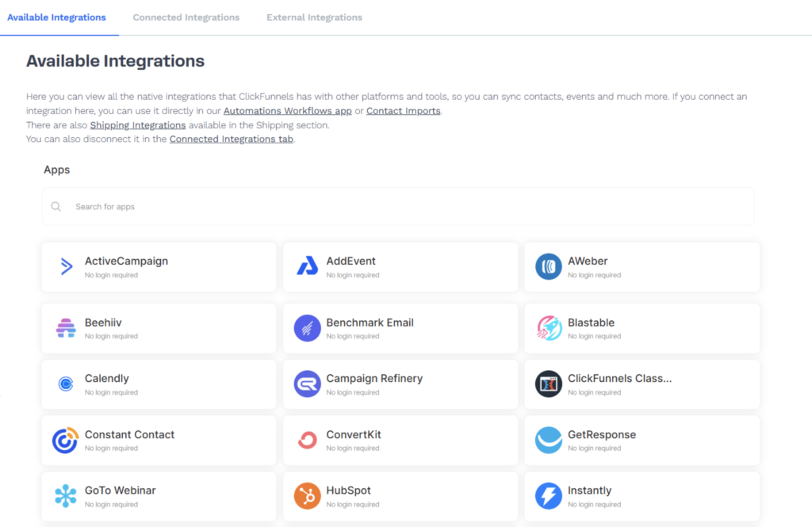Follow the Automations Workflows app link
The width and height of the screenshot is (812, 527).
[x=287, y=111]
